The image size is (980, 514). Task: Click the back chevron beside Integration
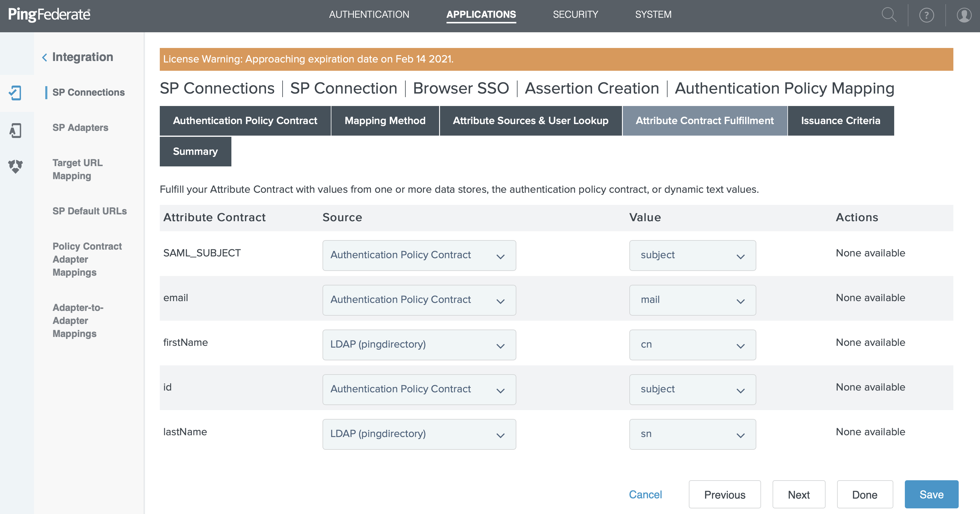tap(44, 57)
